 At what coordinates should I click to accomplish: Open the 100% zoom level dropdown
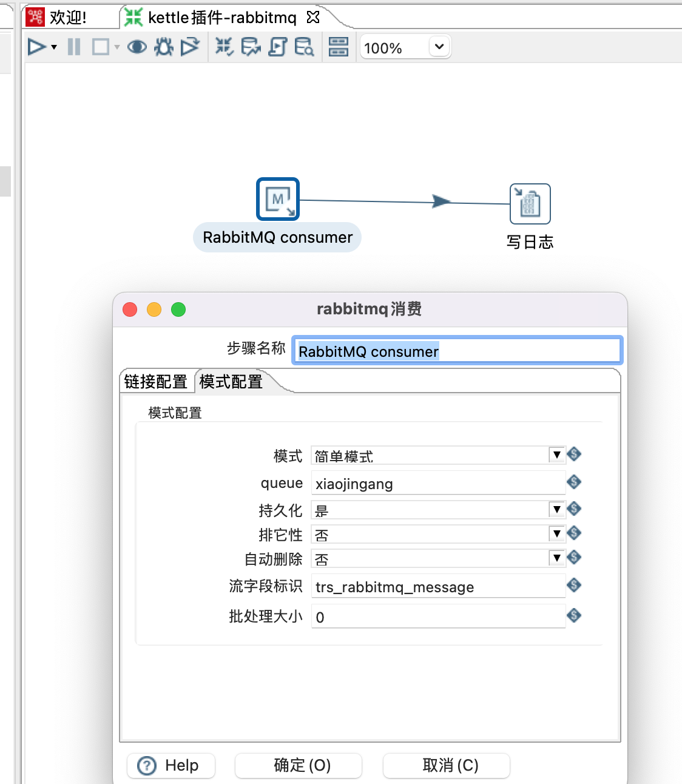[x=439, y=47]
